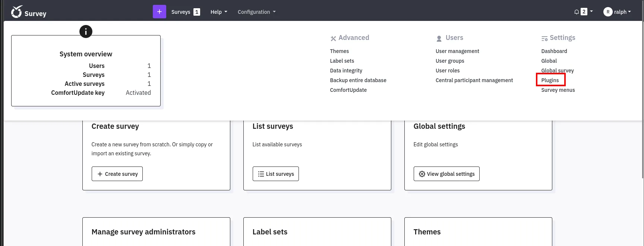
Task: Select Global survey settings
Action: click(558, 71)
